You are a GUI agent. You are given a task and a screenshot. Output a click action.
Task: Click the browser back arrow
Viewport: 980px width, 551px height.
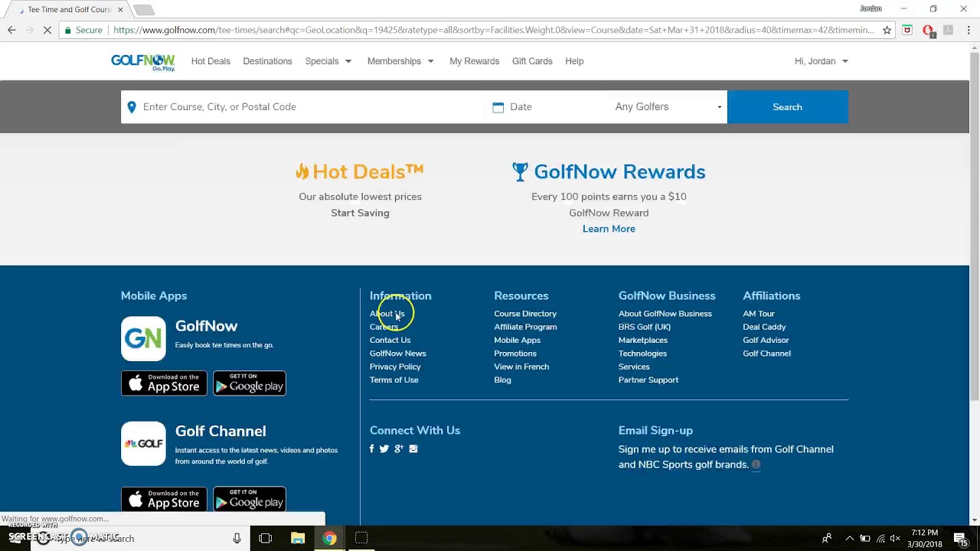click(11, 30)
